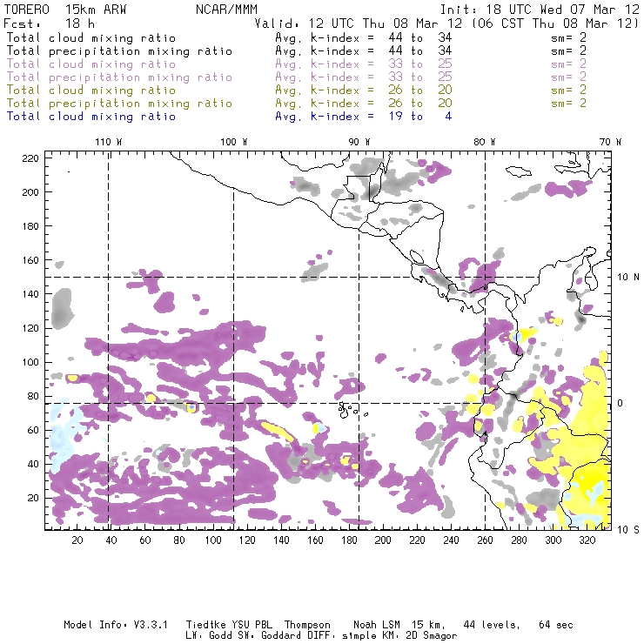Pick olive "Total precipitation mixing ratio" legend entry
The height and width of the screenshot is (644, 644).
(119, 104)
